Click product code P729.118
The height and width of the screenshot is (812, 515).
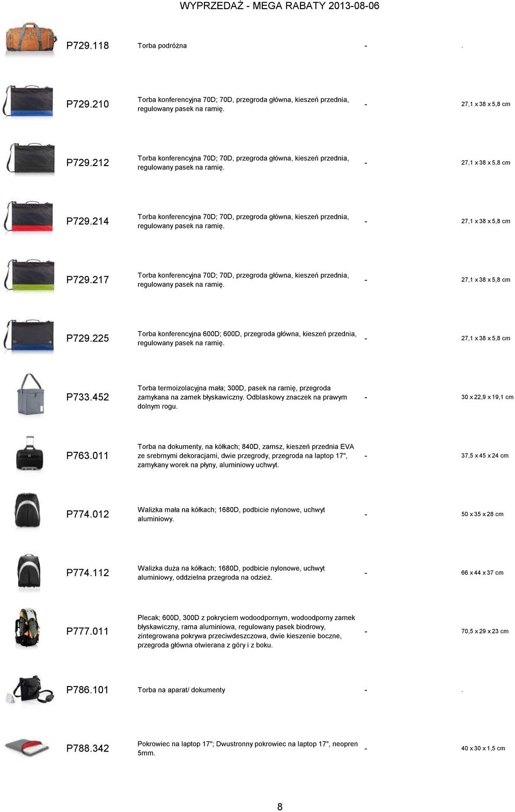[87, 46]
